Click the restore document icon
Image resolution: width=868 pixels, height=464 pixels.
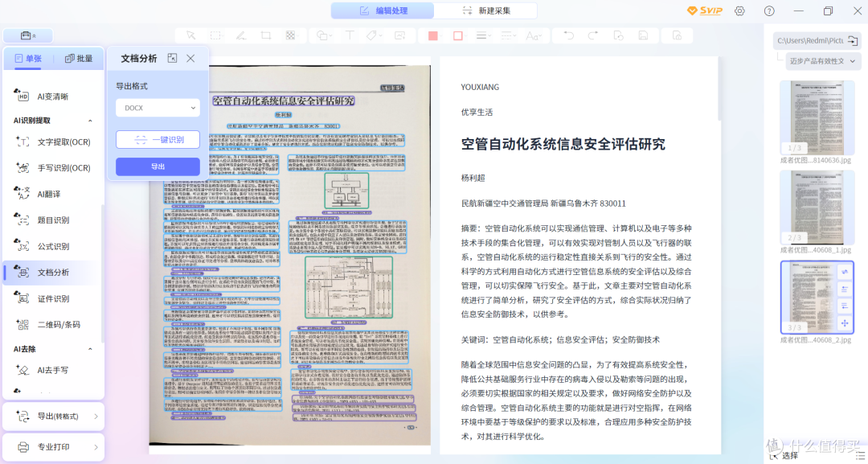[618, 35]
